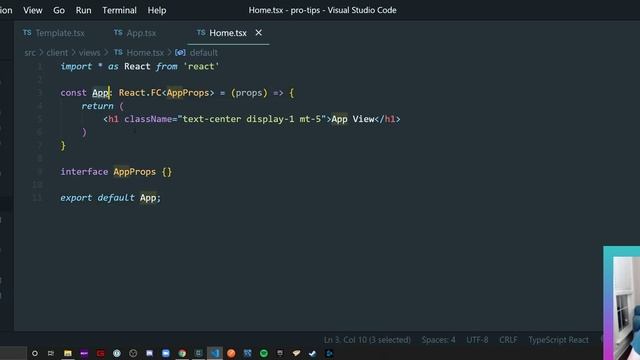Open the Help menu
The width and height of the screenshot is (640, 360).
[x=157, y=10]
